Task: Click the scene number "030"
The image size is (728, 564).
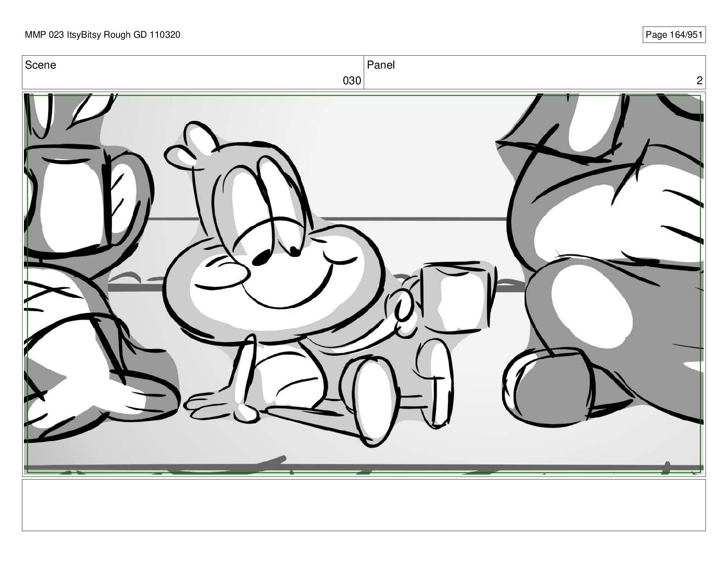Action: (x=352, y=81)
